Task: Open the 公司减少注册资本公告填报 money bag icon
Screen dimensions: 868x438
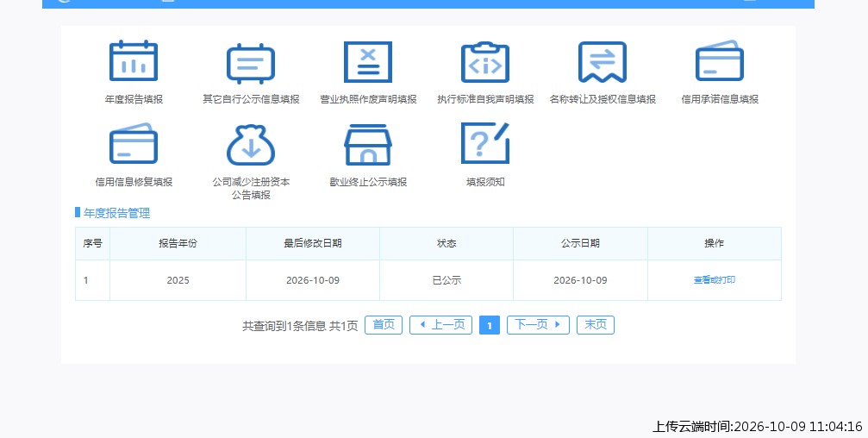Action: tap(251, 145)
